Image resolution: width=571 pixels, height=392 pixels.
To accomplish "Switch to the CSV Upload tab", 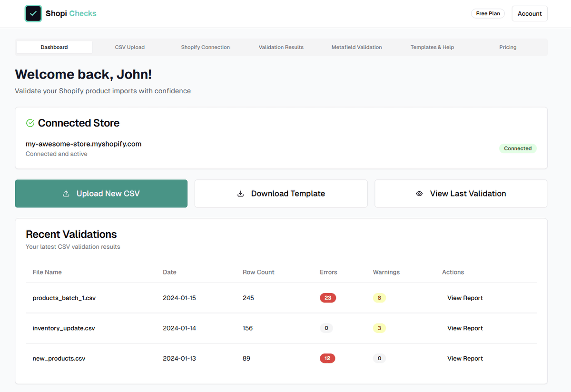I will [129, 47].
